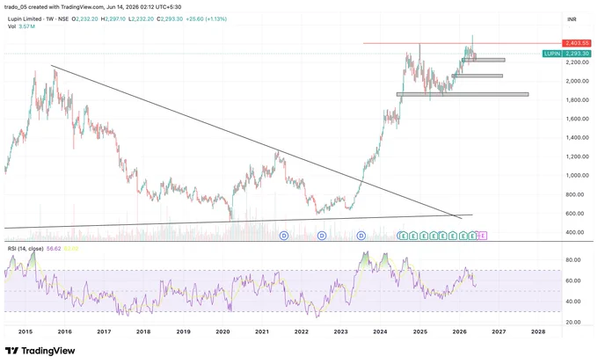This screenshot has width=598, height=364.
Task: Click the RSI axis label 60.00
Action: 573,280
